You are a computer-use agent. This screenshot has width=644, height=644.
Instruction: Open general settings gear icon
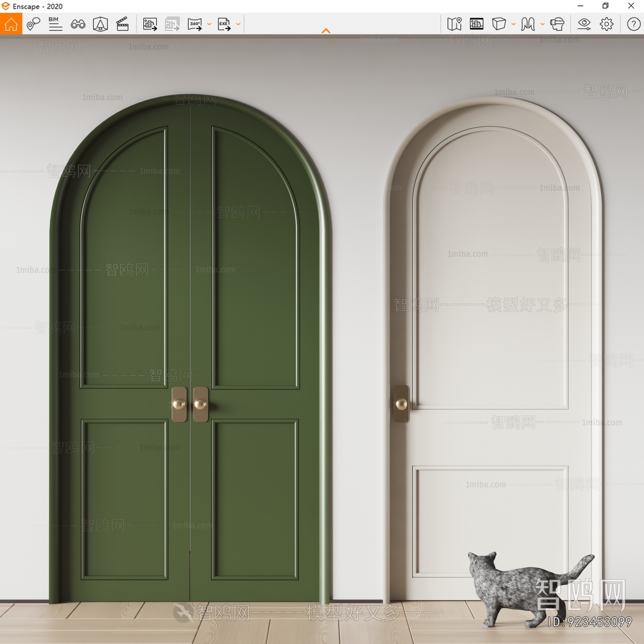[x=607, y=24]
